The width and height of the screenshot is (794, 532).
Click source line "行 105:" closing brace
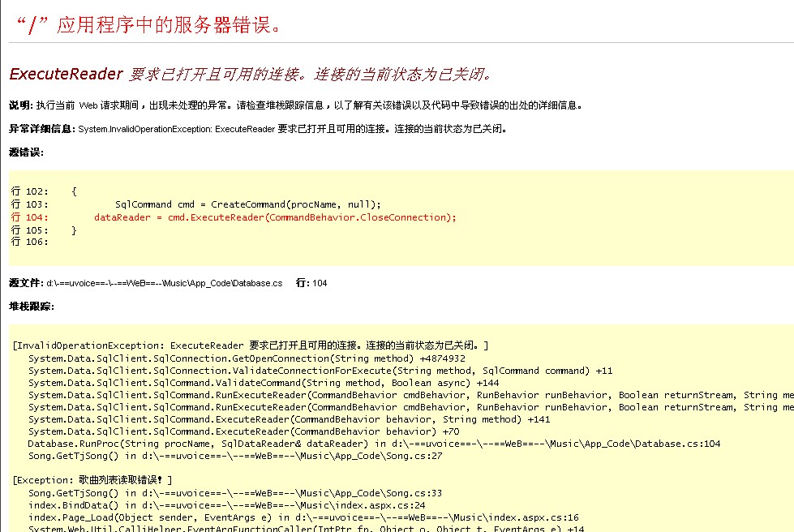point(44,230)
